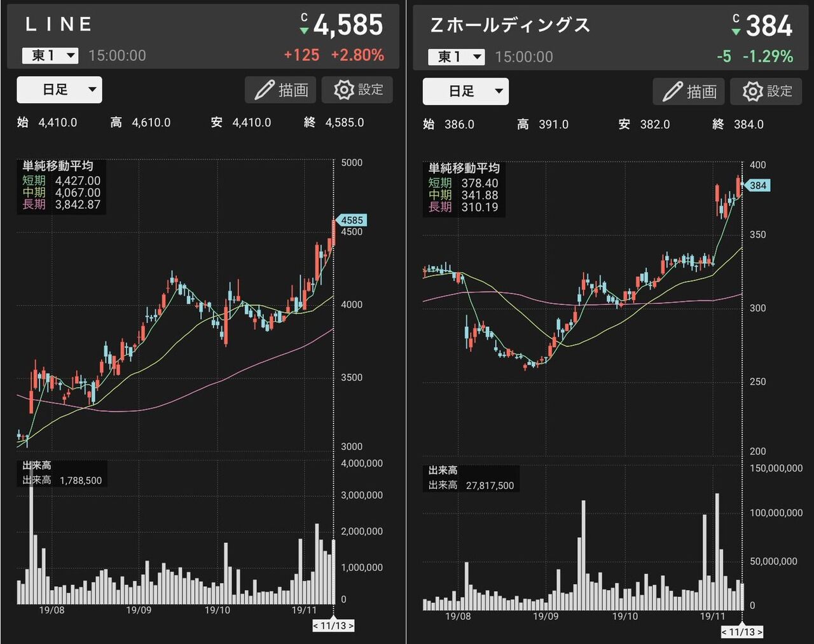
Task: Click the low price 安 4,410.0
Action: [x=241, y=122]
